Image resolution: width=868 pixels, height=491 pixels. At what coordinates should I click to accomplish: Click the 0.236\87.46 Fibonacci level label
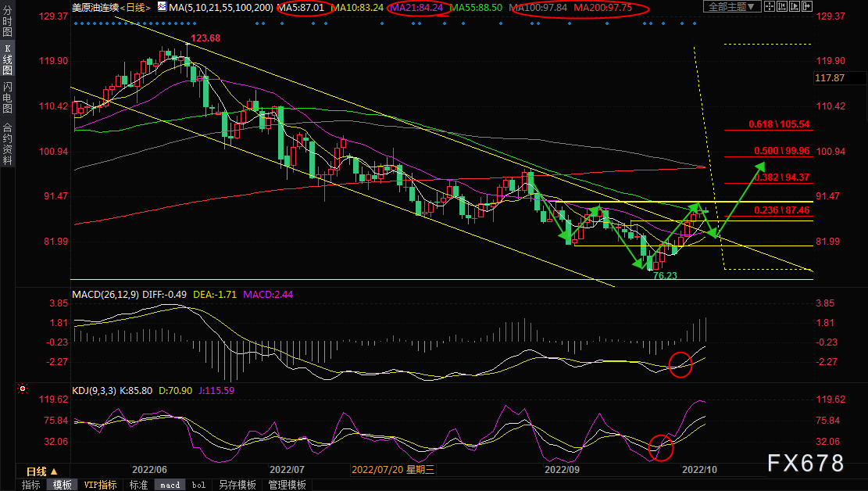781,210
